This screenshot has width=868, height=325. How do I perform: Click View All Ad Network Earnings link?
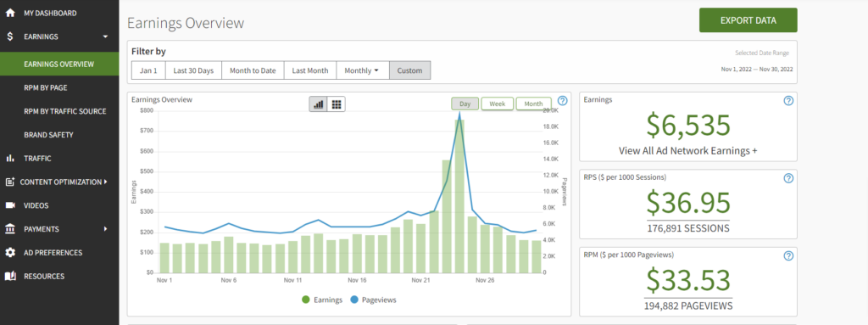click(x=688, y=150)
